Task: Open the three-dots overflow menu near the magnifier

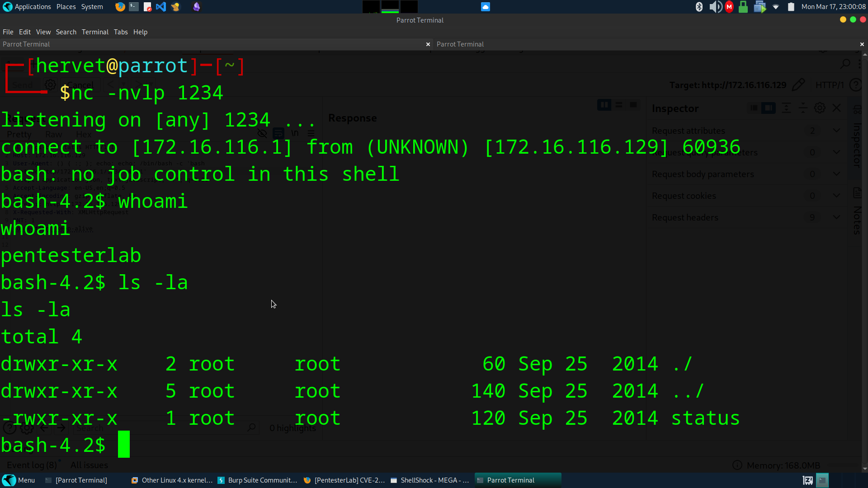Action: pyautogui.click(x=859, y=64)
